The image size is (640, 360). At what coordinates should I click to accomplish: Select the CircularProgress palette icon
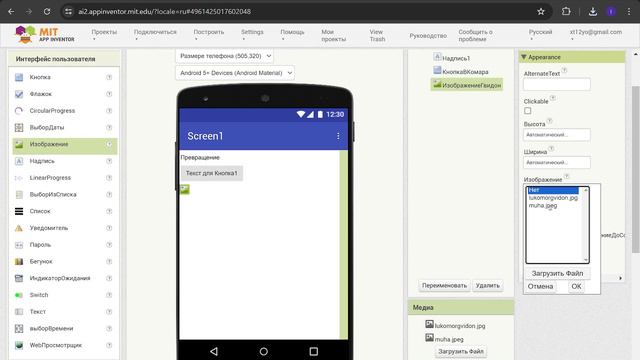point(19,111)
